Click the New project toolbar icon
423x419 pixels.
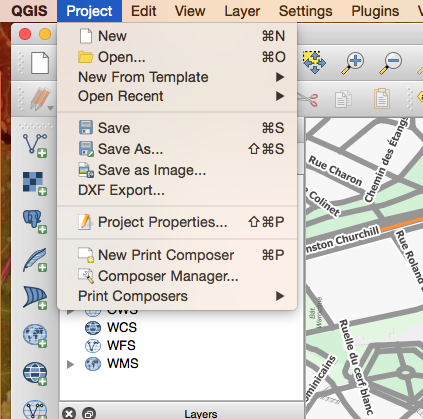pyautogui.click(x=40, y=63)
